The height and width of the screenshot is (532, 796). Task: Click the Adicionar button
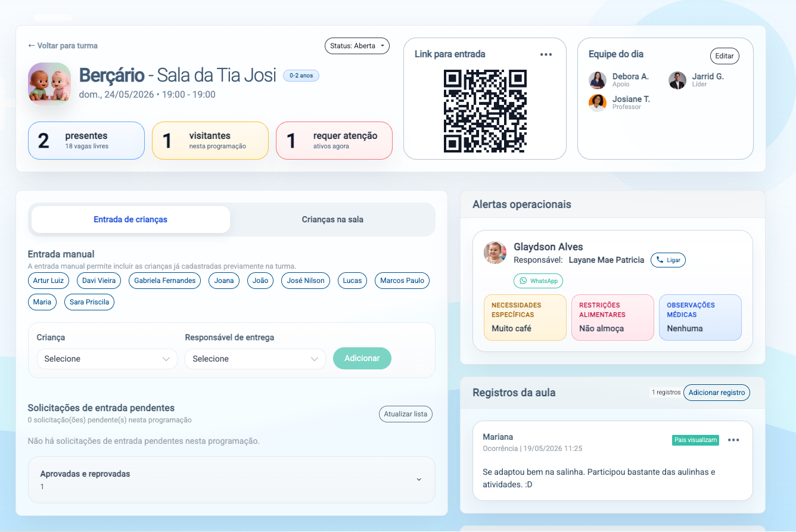click(362, 358)
